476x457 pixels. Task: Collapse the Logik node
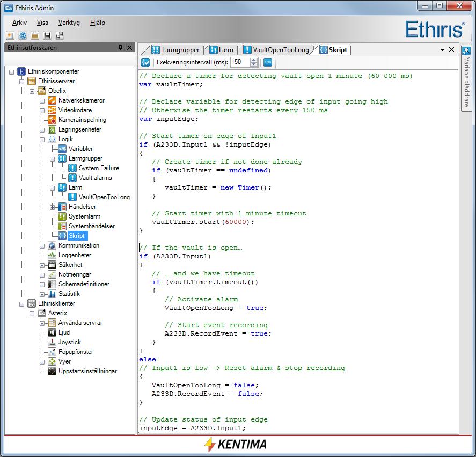(42, 140)
